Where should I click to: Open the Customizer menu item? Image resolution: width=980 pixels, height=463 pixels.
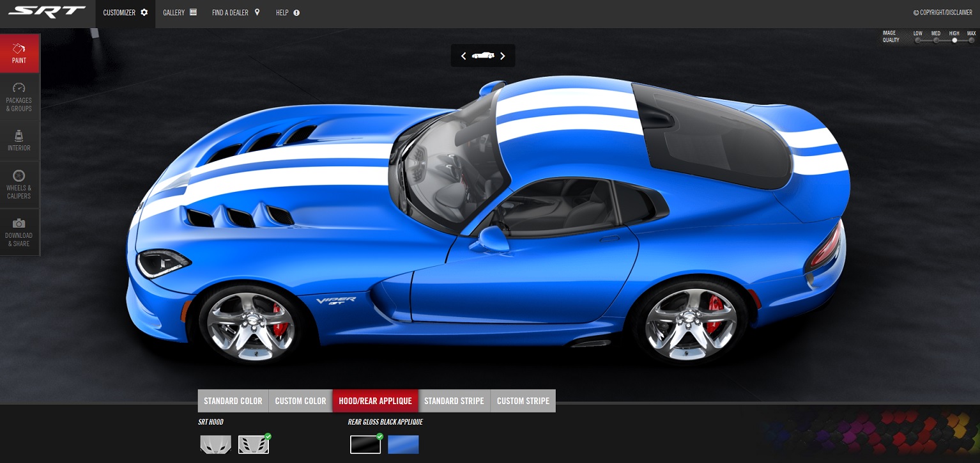(x=125, y=13)
